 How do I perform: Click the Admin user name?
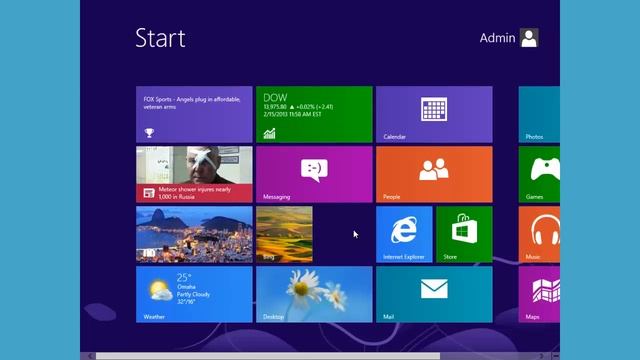[497, 38]
